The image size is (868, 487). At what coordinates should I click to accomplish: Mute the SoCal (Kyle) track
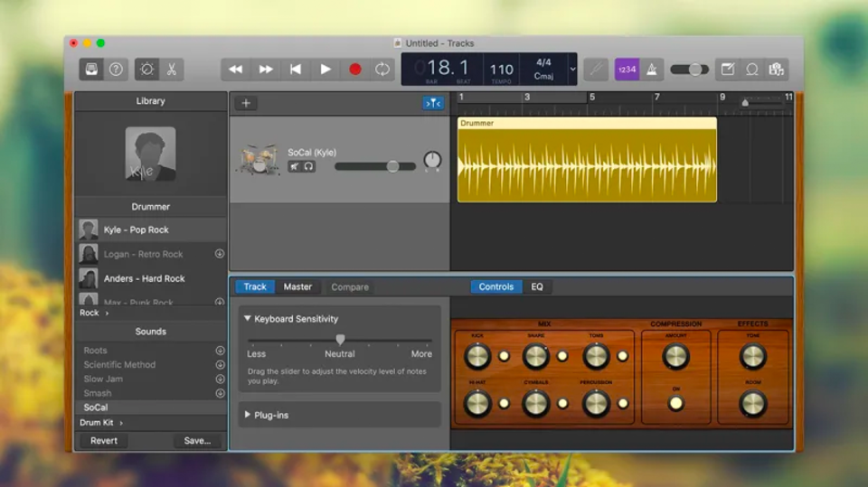pos(295,166)
